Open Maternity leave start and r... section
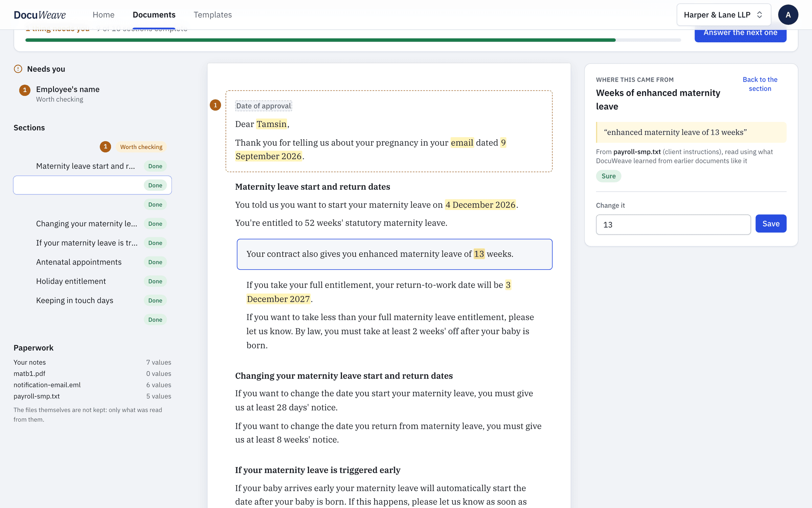Screen dimensions: 812x508 (92, 166)
